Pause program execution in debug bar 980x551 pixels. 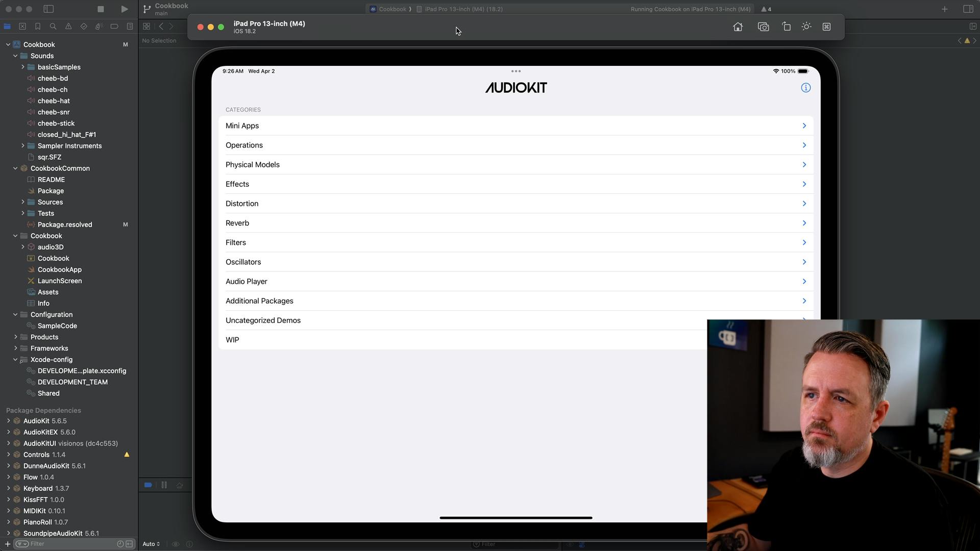click(164, 485)
